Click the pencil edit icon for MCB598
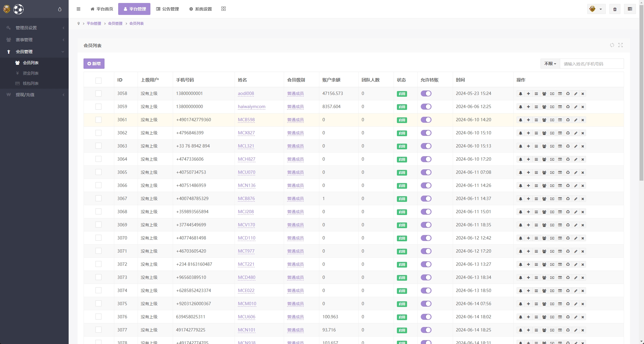This screenshot has height=344, width=644. point(576,120)
